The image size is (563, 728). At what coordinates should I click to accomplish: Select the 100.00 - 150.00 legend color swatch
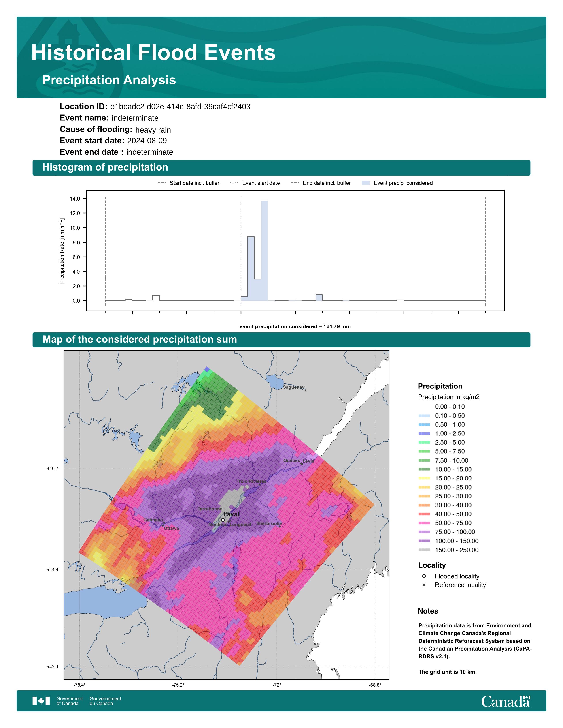(424, 541)
